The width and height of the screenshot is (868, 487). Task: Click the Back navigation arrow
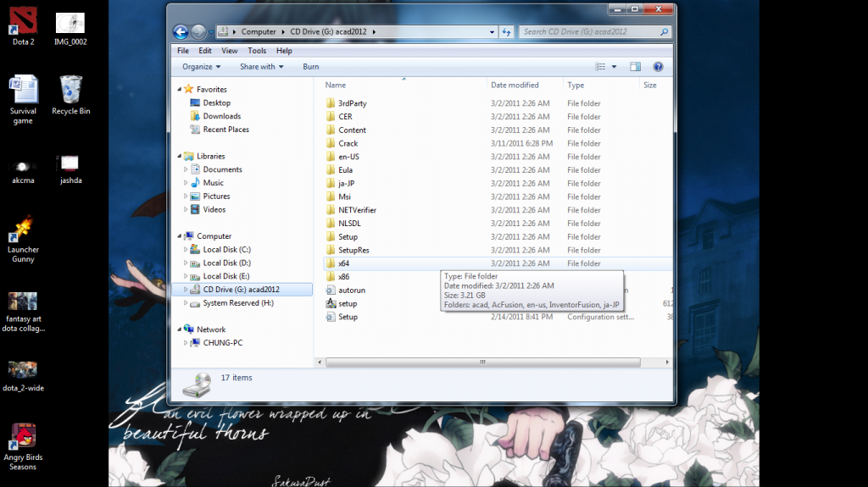coord(181,32)
